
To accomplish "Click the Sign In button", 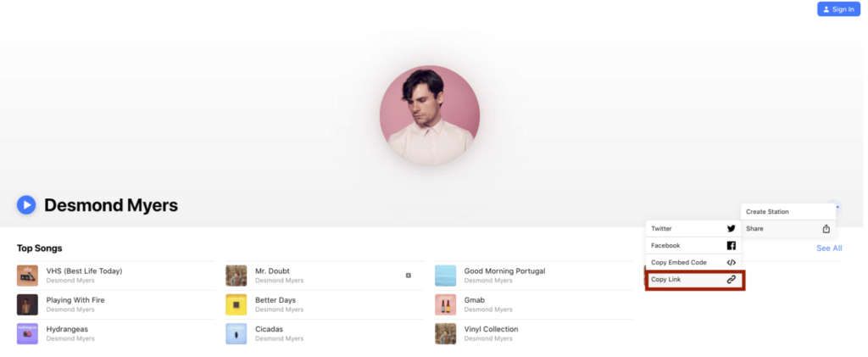I will point(838,8).
